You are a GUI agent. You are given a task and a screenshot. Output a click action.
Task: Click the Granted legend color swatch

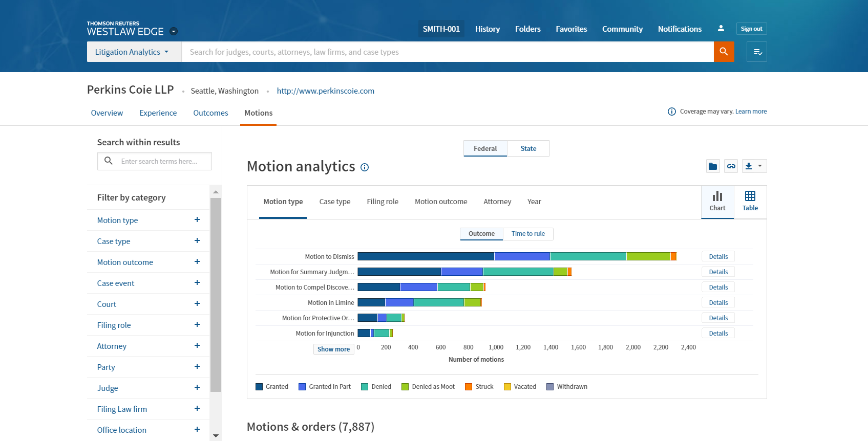click(x=259, y=387)
